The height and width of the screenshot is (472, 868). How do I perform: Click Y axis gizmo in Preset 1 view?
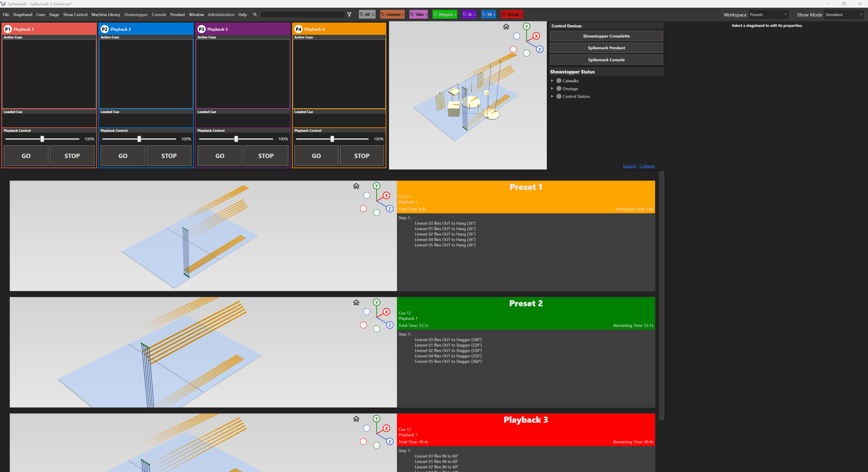click(x=376, y=186)
